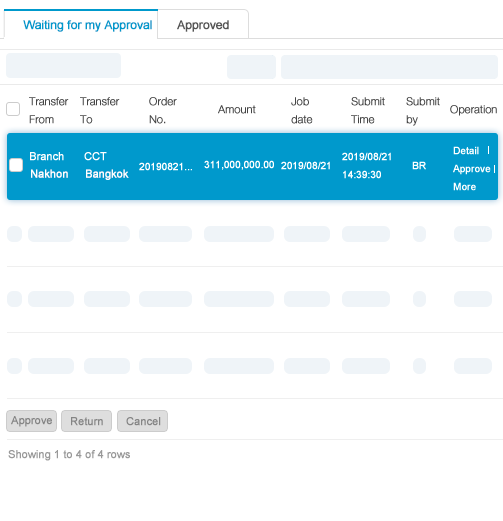Click the Submit by column header
Viewport: 503px width, 521px height.
423,110
